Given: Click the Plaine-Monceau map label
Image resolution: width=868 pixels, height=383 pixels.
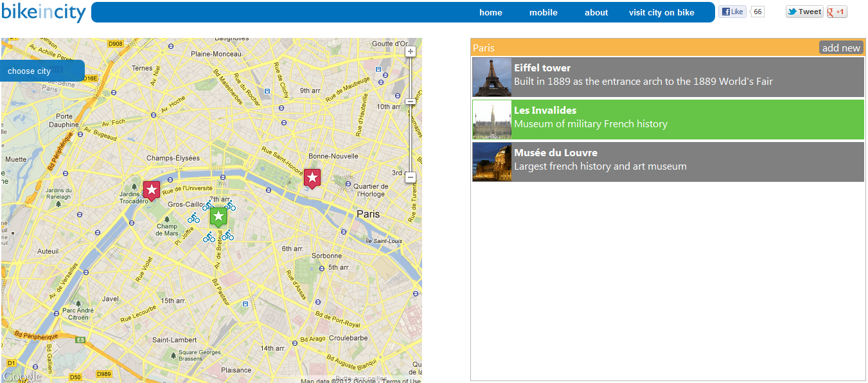Looking at the screenshot, I should click(216, 54).
